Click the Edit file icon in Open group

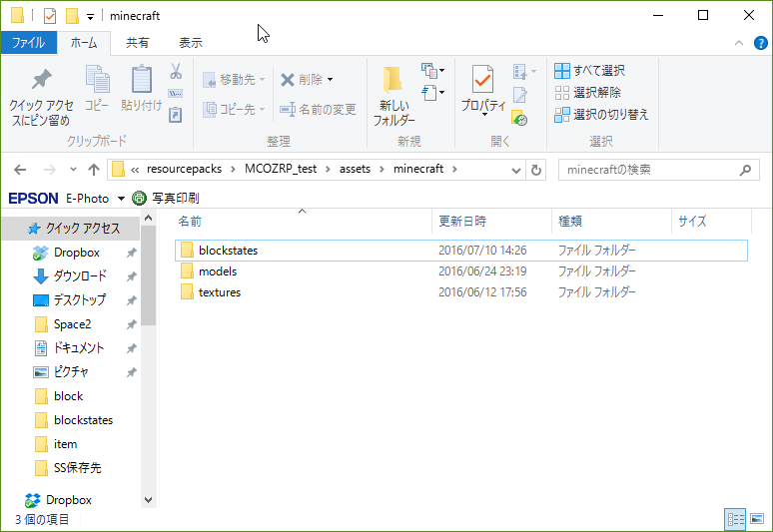[520, 95]
